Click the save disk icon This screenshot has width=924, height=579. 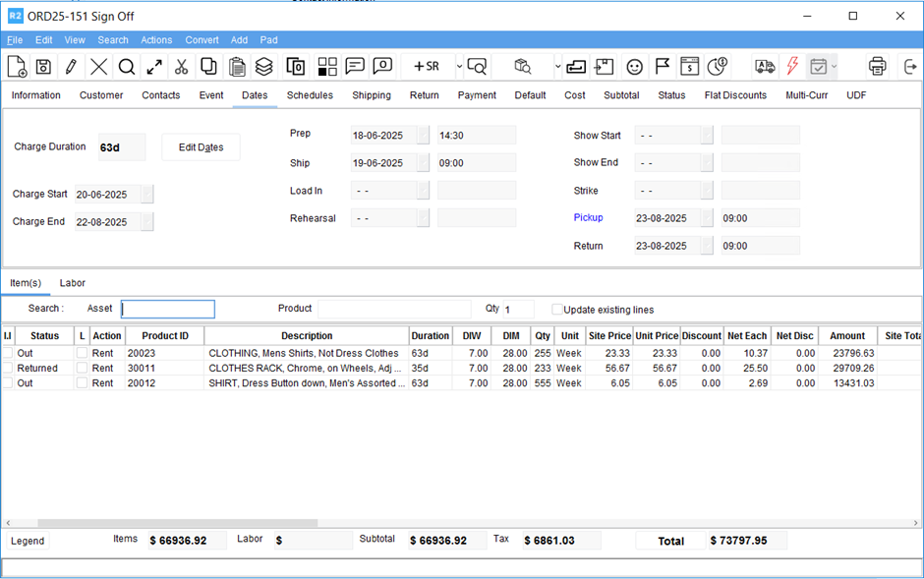pyautogui.click(x=43, y=67)
